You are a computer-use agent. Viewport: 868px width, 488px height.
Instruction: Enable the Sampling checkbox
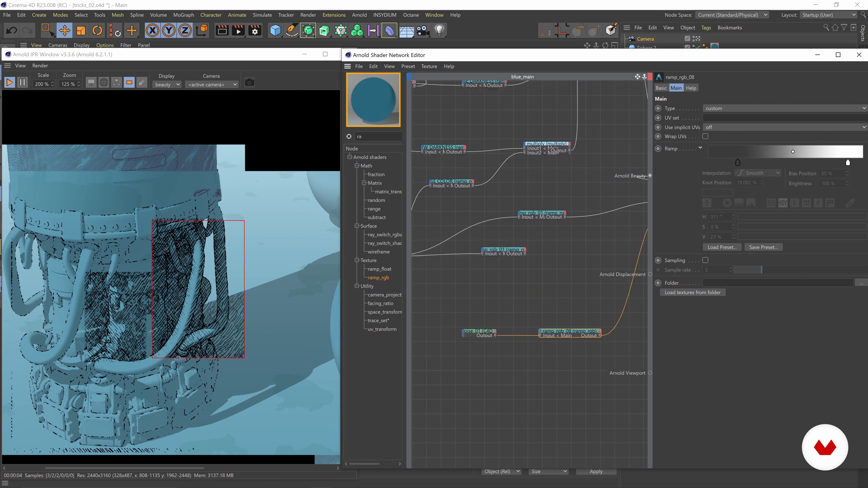tap(705, 260)
